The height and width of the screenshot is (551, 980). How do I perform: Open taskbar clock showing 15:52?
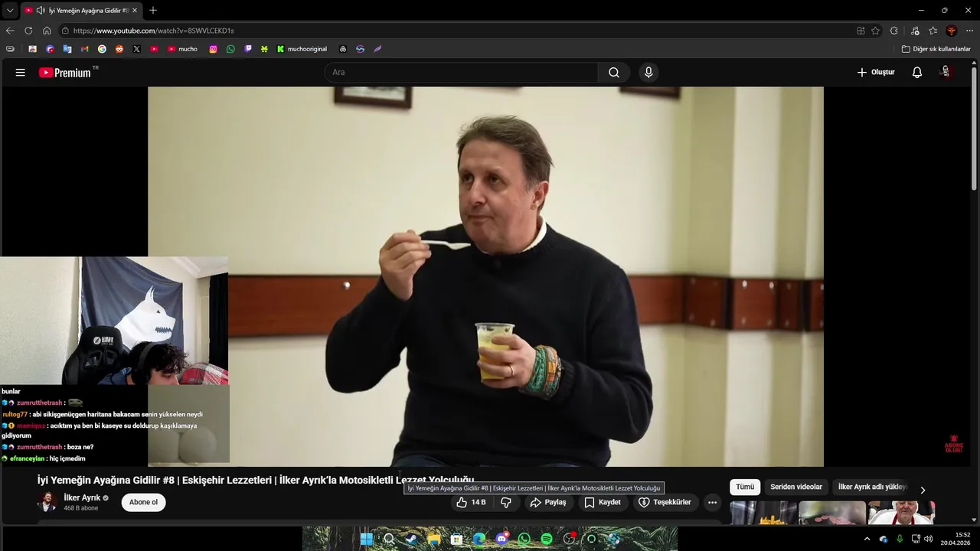(955, 539)
